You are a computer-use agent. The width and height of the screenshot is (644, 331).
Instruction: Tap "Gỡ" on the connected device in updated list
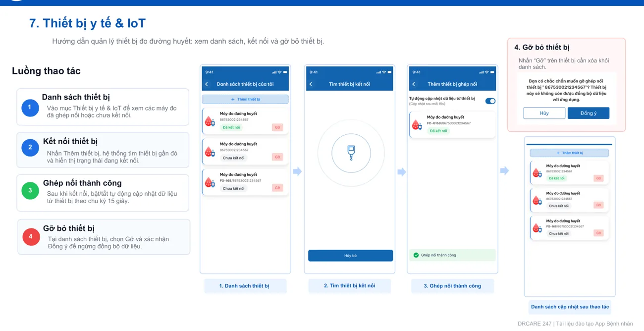click(x=598, y=178)
